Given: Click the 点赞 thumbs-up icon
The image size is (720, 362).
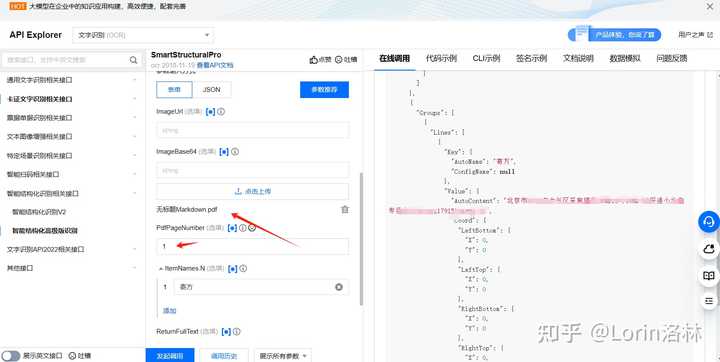Looking at the screenshot, I should [314, 60].
